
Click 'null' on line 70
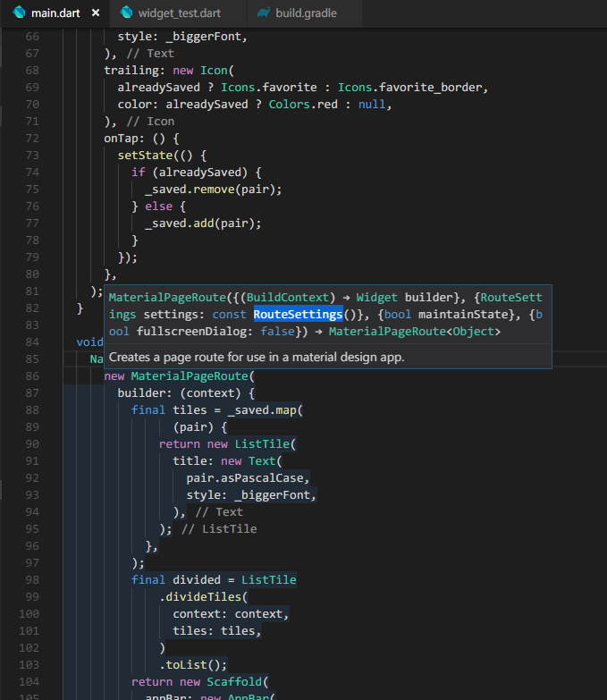click(371, 105)
